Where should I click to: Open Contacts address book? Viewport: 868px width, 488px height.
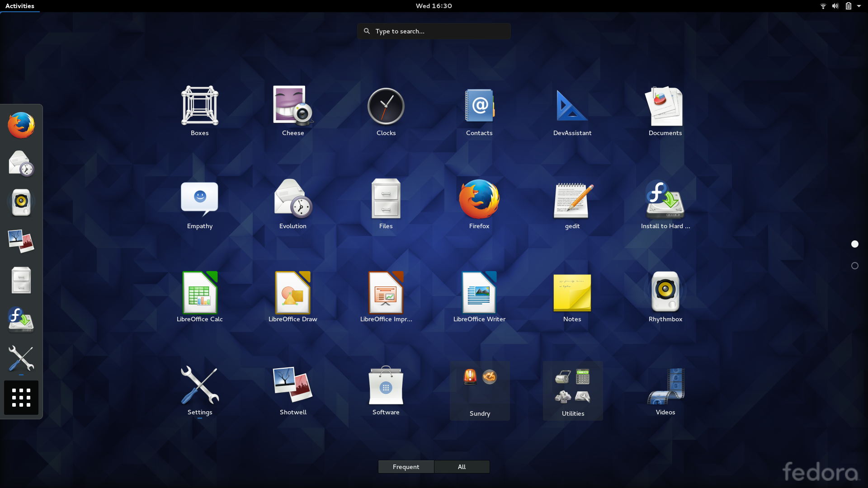click(x=479, y=111)
